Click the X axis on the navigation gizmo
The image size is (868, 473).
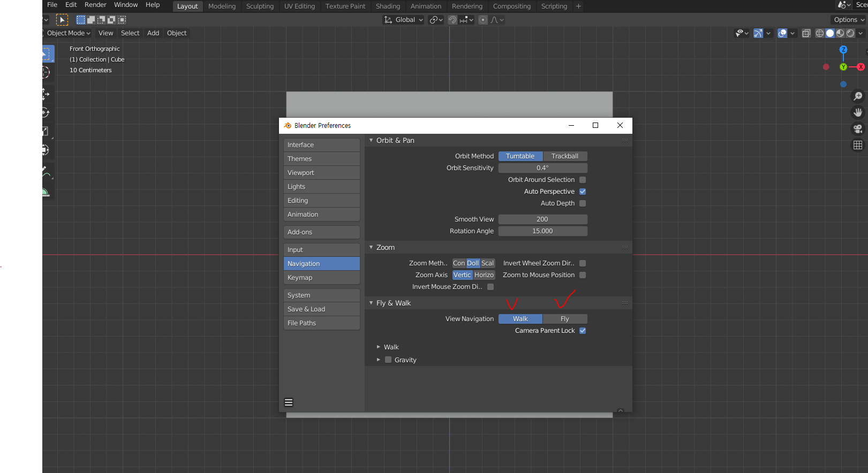tap(861, 67)
